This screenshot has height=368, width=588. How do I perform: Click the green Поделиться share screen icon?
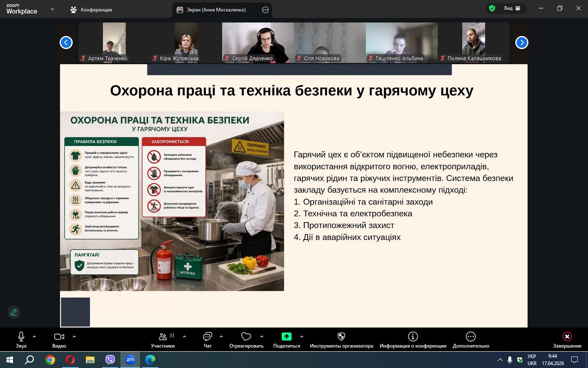[x=287, y=337]
